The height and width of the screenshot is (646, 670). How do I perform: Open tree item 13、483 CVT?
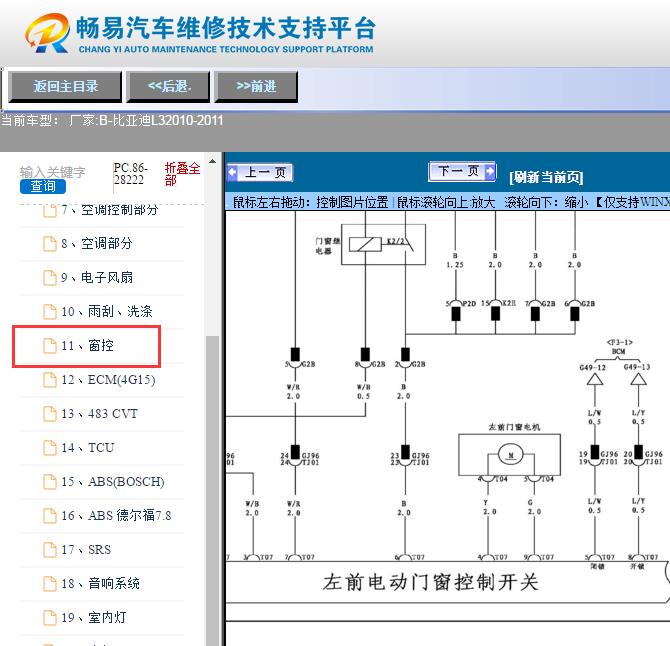coord(101,414)
